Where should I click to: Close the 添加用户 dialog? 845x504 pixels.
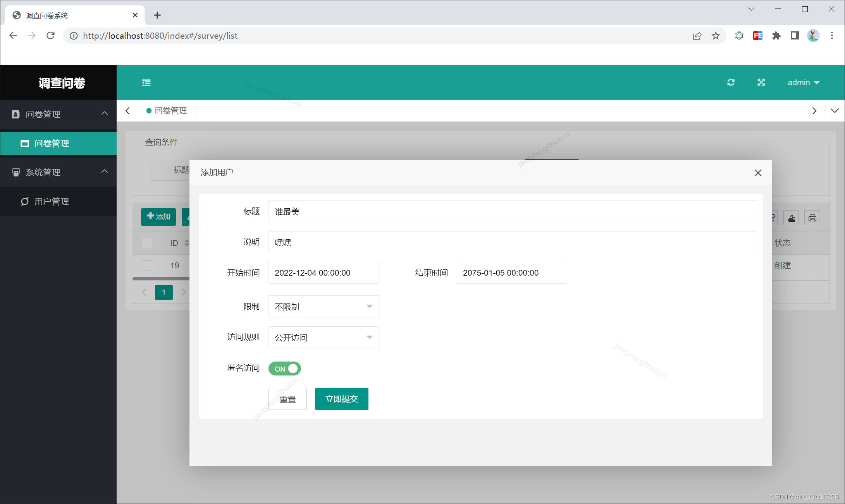pos(758,173)
